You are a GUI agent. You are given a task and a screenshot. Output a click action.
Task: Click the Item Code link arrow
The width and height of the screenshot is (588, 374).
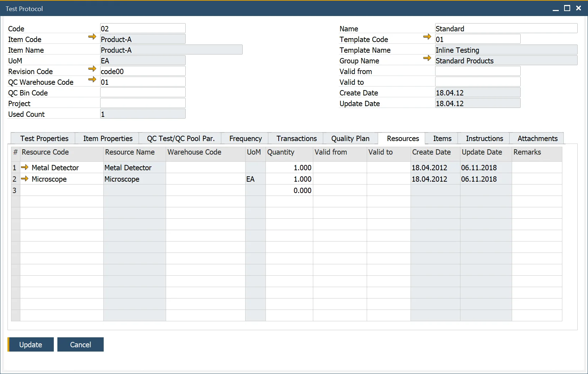[x=92, y=37]
